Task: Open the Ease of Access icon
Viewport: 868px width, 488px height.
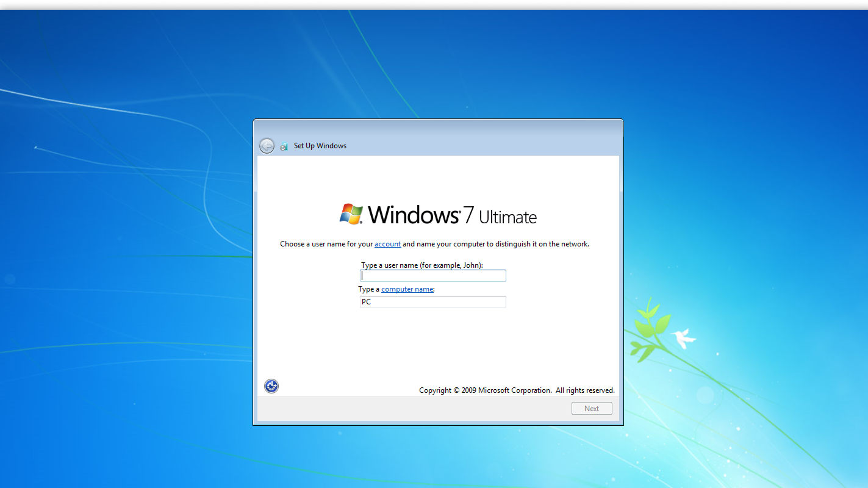Action: (x=271, y=386)
